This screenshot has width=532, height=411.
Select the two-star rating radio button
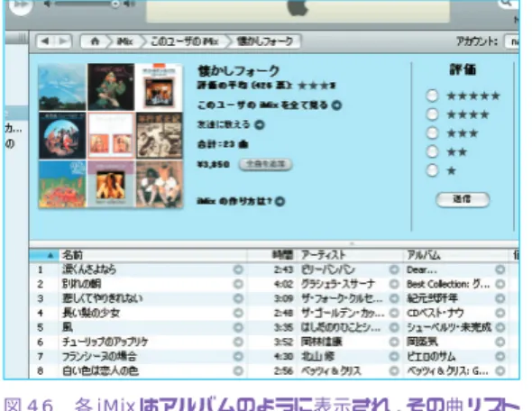point(432,151)
